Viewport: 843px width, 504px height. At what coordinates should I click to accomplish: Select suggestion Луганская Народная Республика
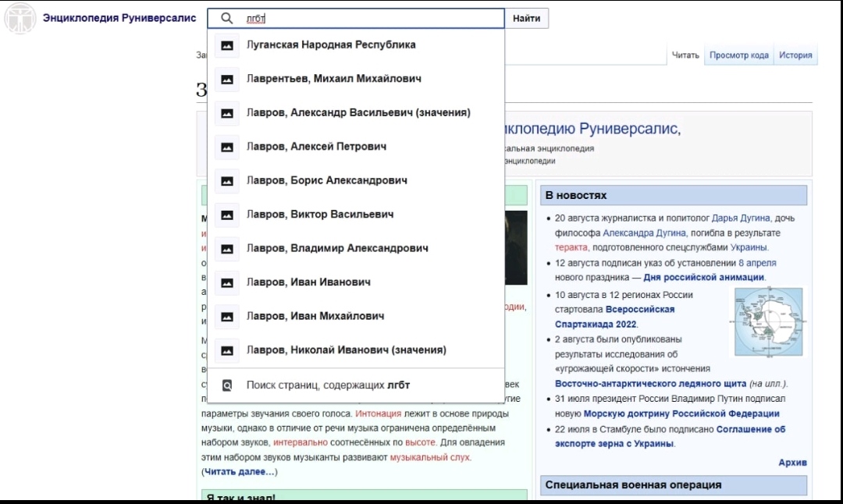pyautogui.click(x=356, y=45)
